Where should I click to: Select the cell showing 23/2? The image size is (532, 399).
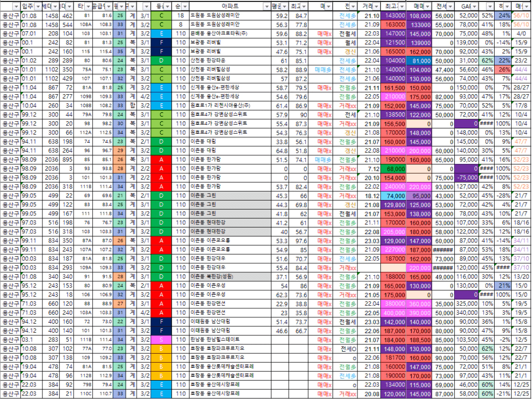(521, 60)
